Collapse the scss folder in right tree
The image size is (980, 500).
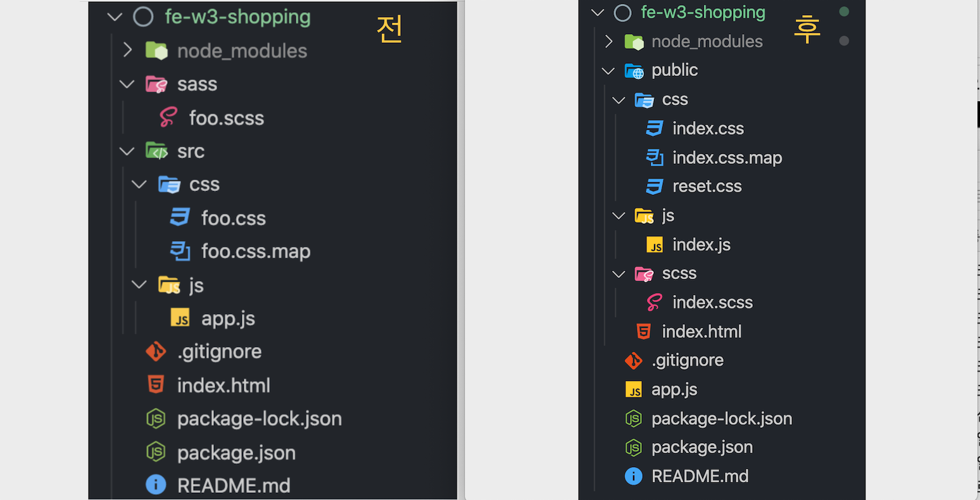pyautogui.click(x=619, y=274)
